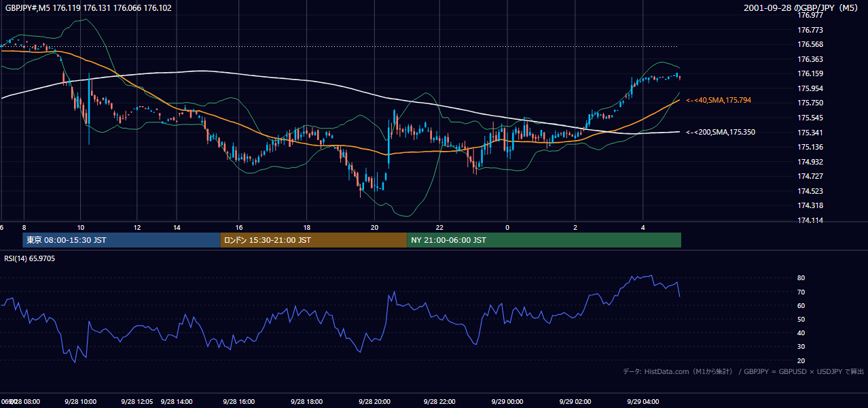Click price axis value 176.568
Image resolution: width=868 pixels, height=408 pixels.
(x=811, y=44)
